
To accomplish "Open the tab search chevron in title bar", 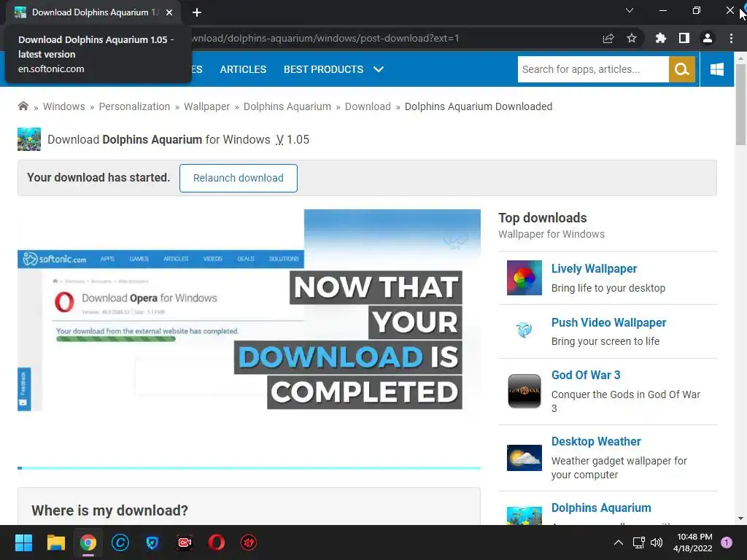I will (x=630, y=10).
